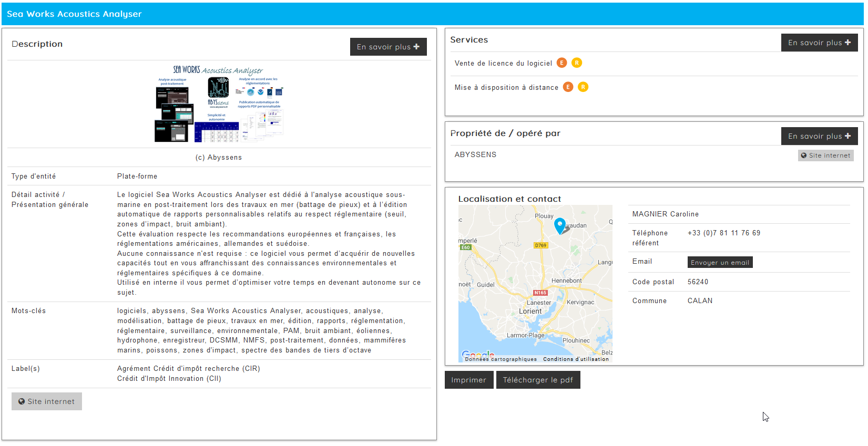
Task: Click Télécharger le pdf button
Action: pos(538,380)
